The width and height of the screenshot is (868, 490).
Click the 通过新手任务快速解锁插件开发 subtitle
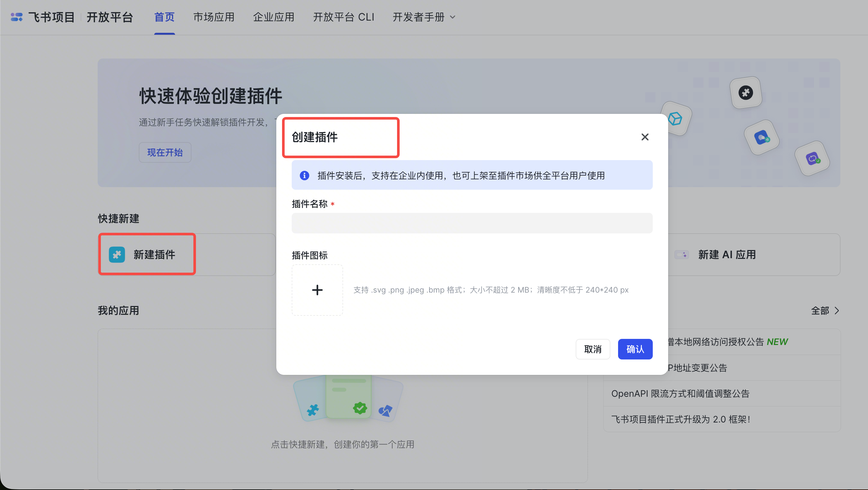(x=204, y=122)
